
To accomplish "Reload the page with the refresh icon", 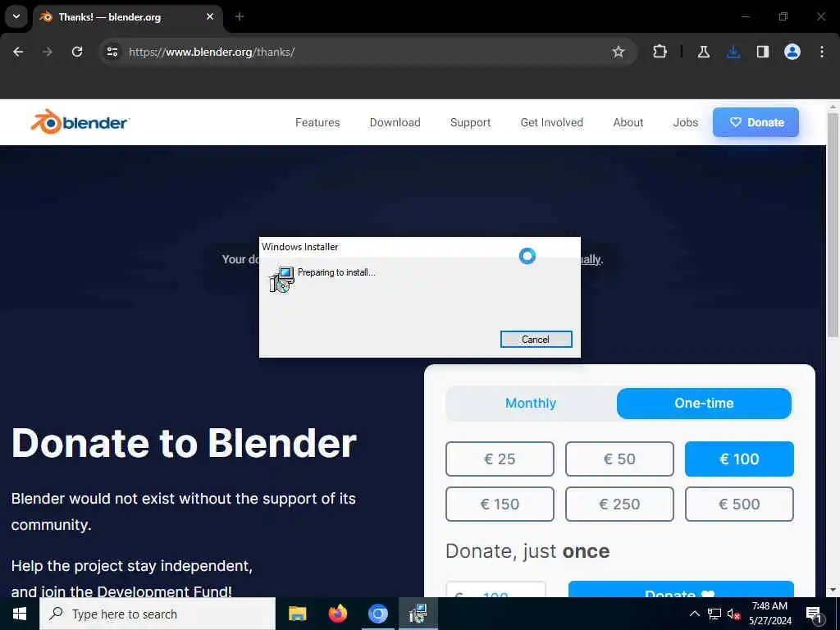I will [77, 52].
